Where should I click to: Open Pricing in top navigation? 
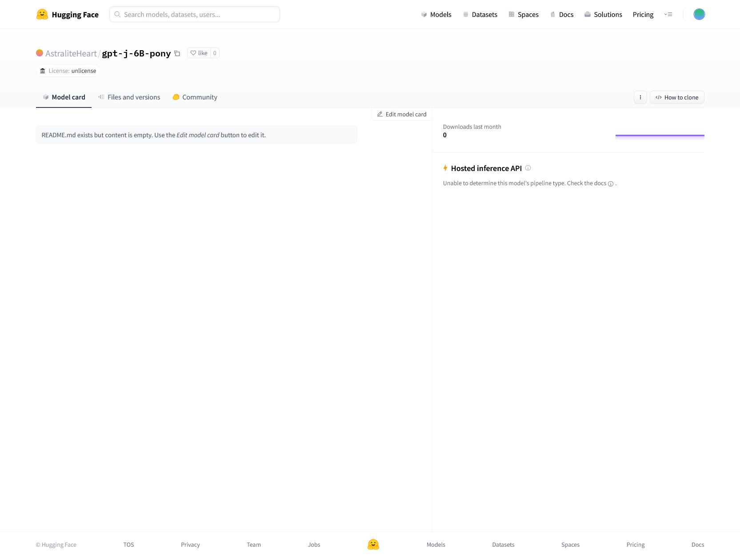[643, 15]
